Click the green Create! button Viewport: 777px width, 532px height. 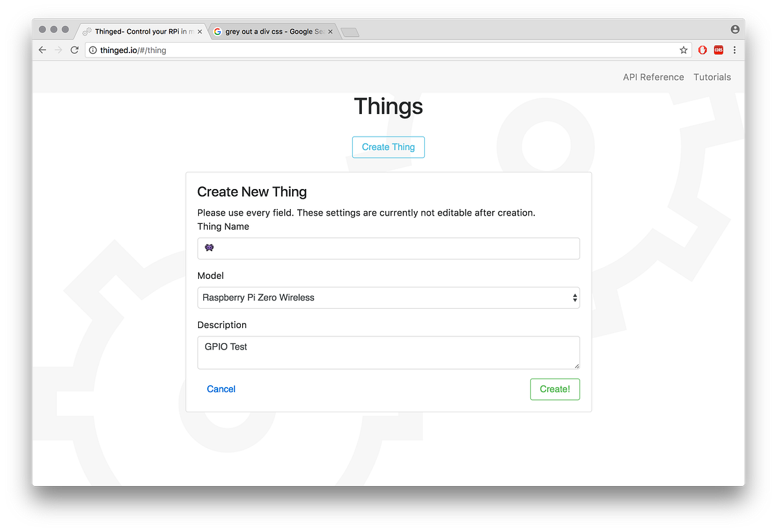click(x=555, y=389)
